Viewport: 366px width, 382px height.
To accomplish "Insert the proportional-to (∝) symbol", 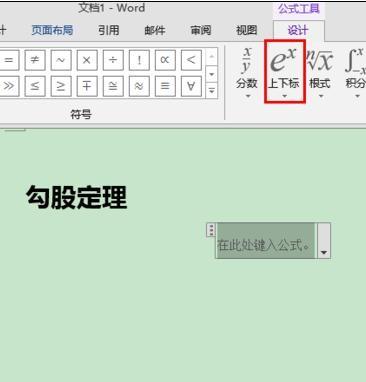I will (x=165, y=60).
